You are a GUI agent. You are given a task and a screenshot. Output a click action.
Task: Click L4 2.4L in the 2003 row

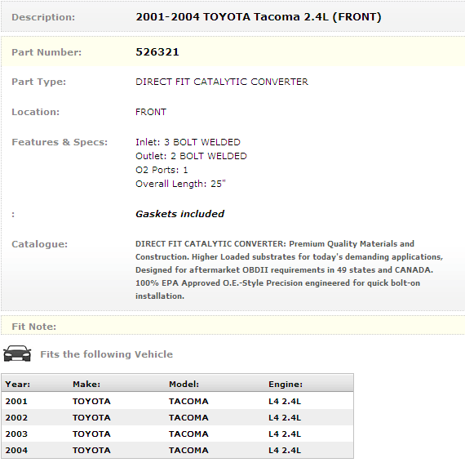[285, 434]
